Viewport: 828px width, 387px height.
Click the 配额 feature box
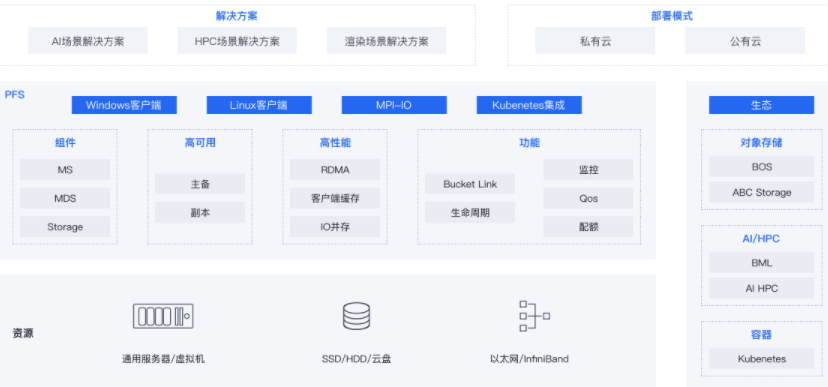588,227
